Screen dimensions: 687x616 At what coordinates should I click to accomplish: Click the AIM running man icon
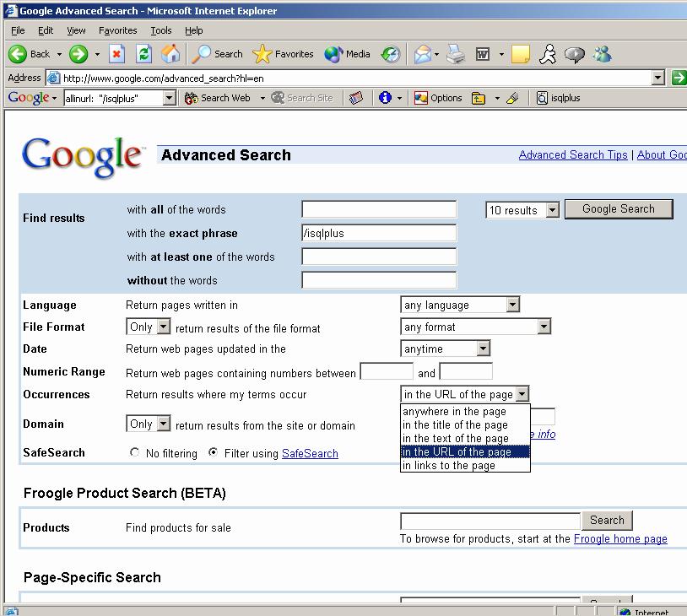click(x=548, y=54)
